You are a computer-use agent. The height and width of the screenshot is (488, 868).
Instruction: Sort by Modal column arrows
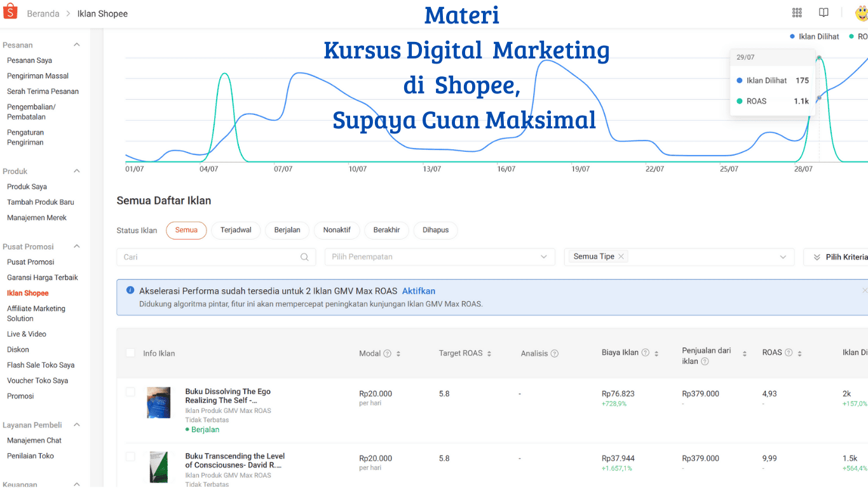pos(398,353)
